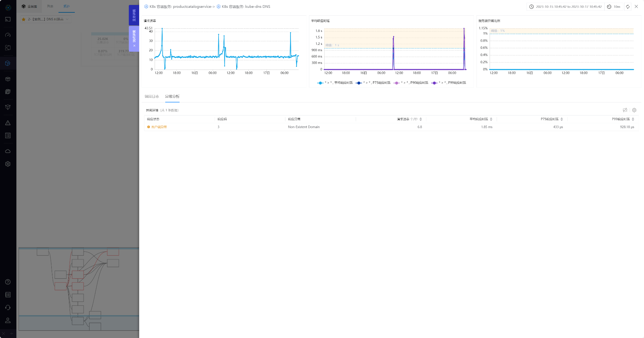The height and width of the screenshot is (338, 644).
Task: Open the table column settings gear
Action: coord(634,110)
